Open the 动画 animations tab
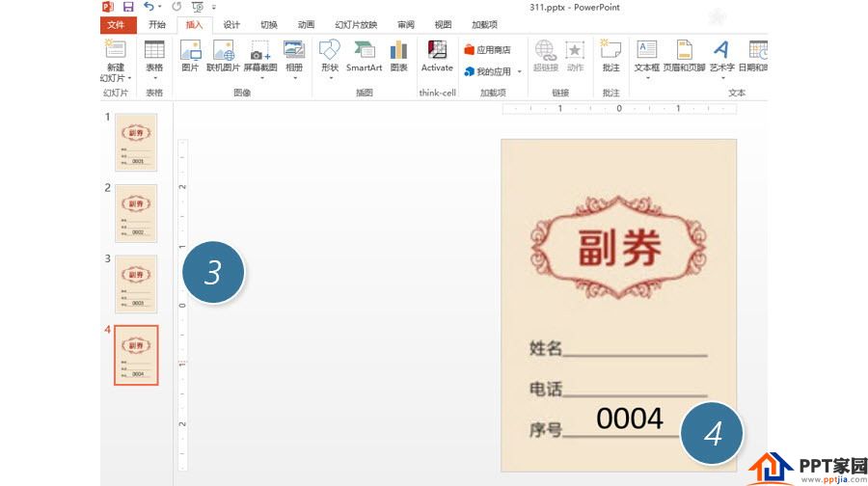 (x=306, y=25)
